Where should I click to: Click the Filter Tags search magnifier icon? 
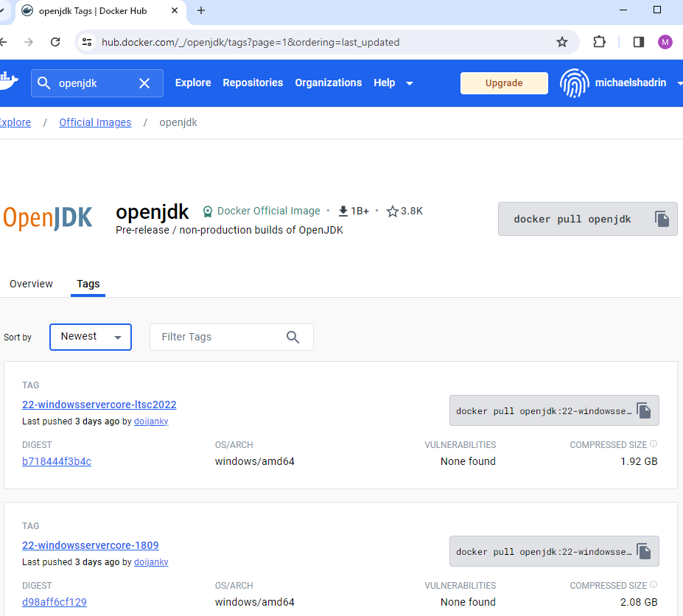293,337
